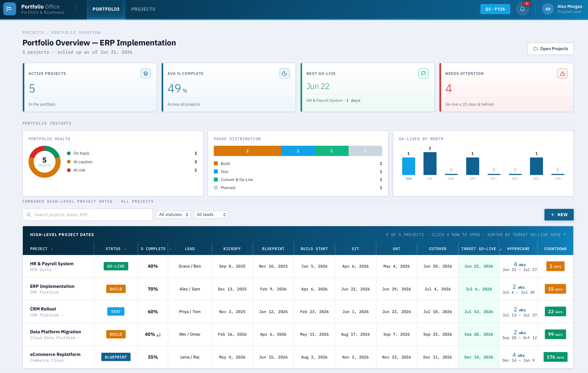Viewport: 588px width, 373px height.
Task: Click the Test legend swatch
Action: pyautogui.click(x=216, y=172)
